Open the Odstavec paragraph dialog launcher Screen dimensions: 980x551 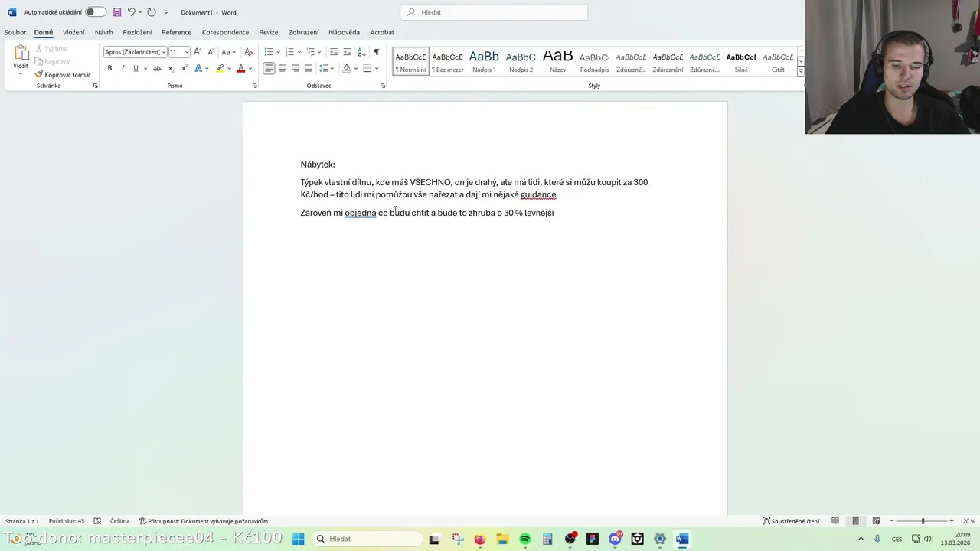383,86
